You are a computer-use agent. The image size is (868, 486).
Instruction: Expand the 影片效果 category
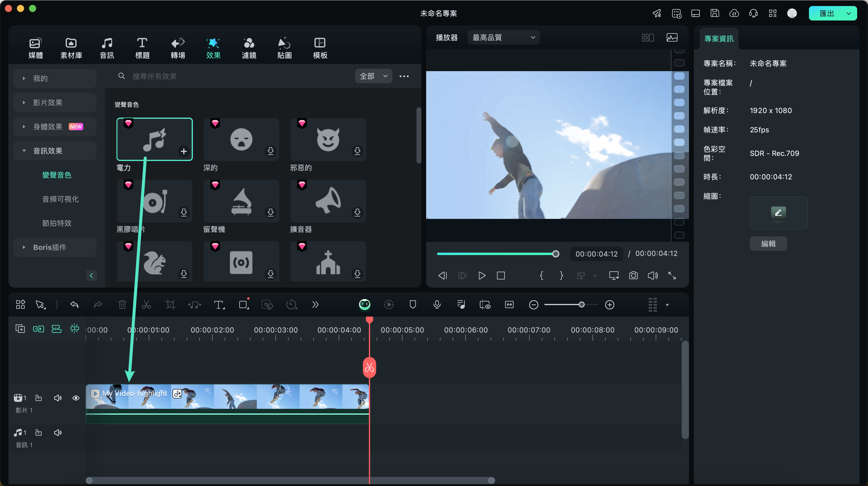pos(55,103)
